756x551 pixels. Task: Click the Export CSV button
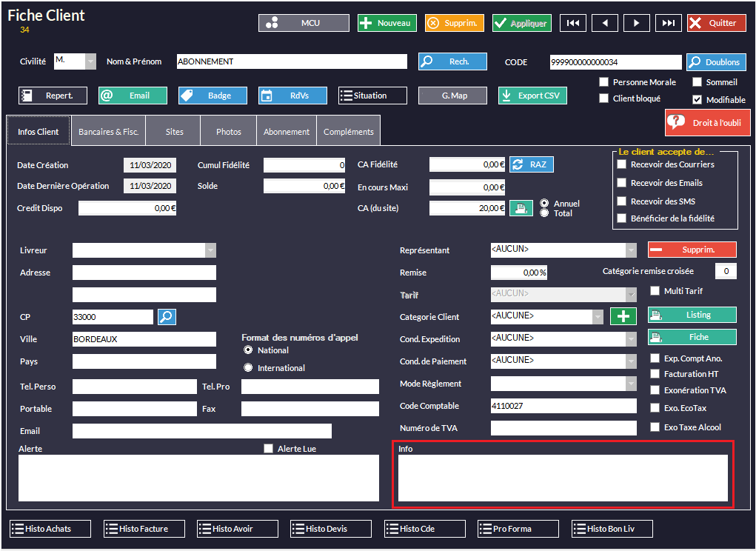[532, 96]
